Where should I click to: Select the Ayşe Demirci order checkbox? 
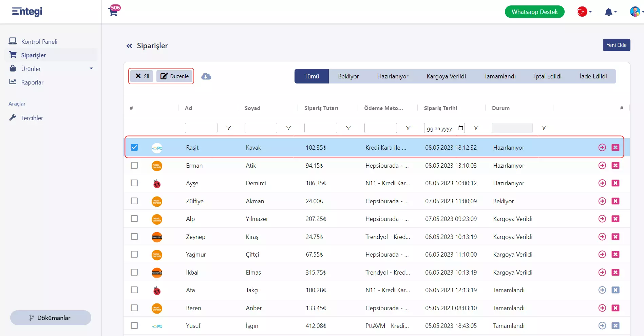click(x=134, y=183)
